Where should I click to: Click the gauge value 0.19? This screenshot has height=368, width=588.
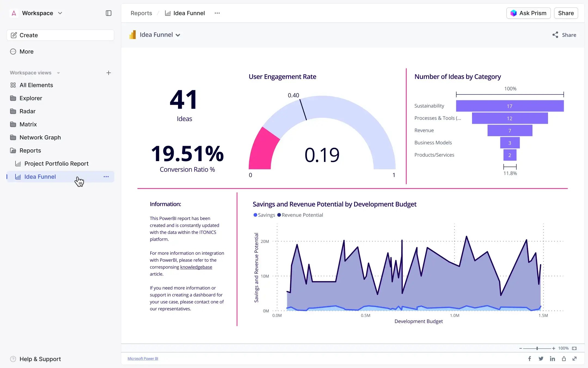point(322,155)
